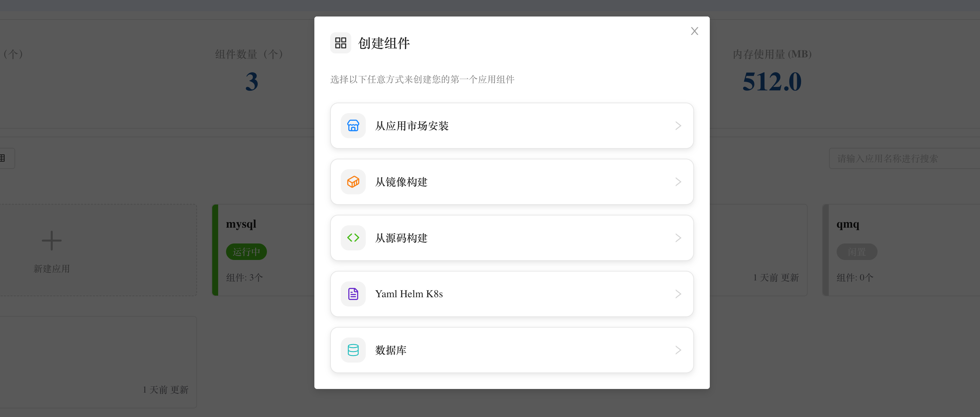Click the application name search field
Image resolution: width=980 pixels, height=417 pixels.
click(904, 158)
